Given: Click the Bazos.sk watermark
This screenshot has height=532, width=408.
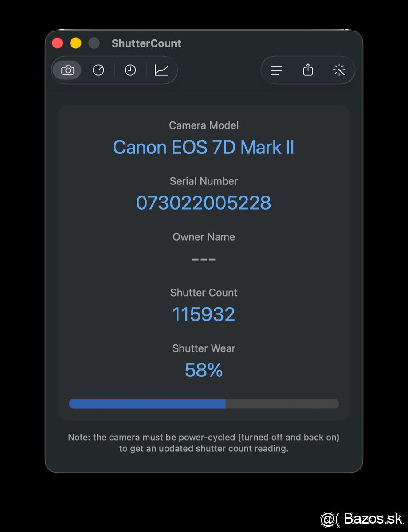Looking at the screenshot, I should click(361, 518).
